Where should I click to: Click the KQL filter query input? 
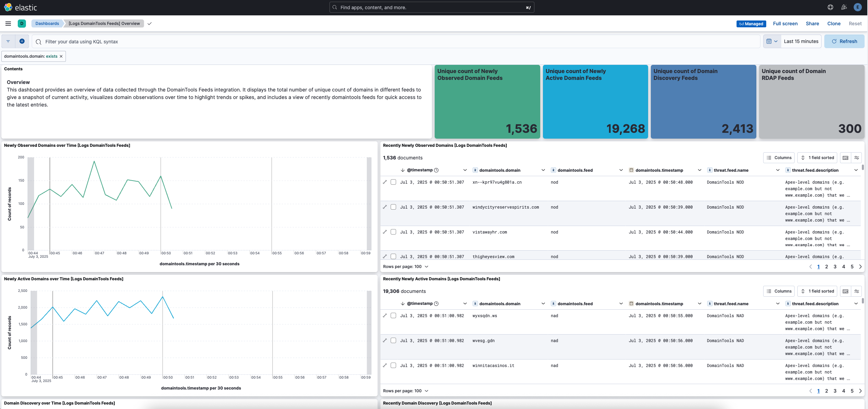point(396,41)
